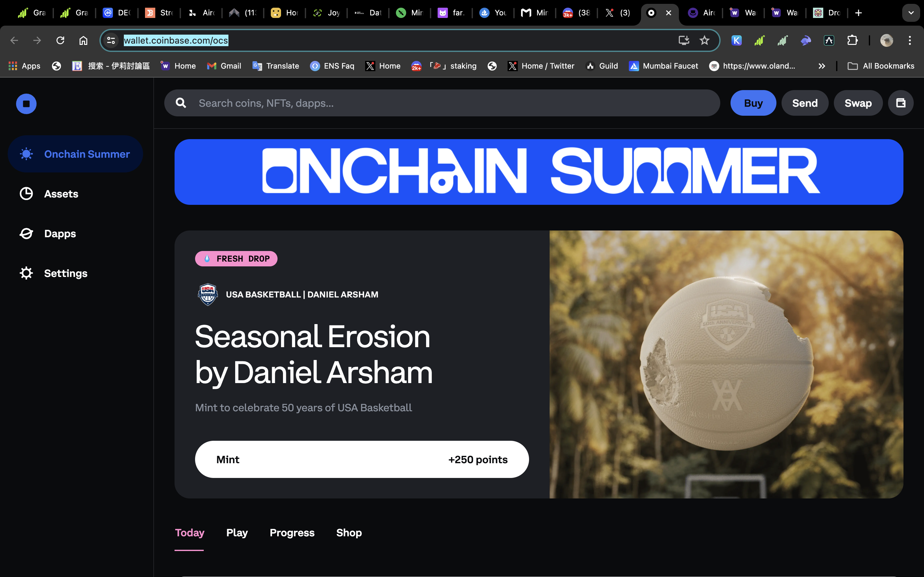This screenshot has width=924, height=577.
Task: Click the Mint +250 points button
Action: click(362, 459)
